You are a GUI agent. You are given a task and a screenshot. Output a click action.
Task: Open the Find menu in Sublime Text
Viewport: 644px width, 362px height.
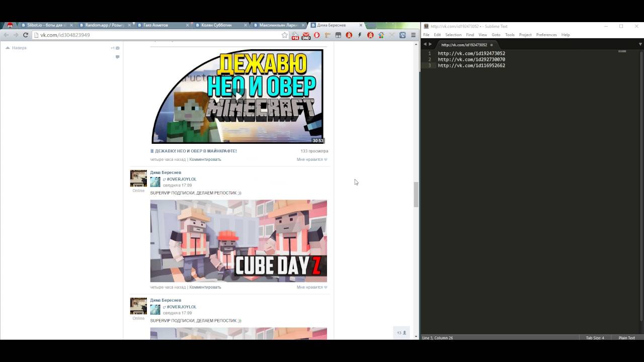pos(470,35)
